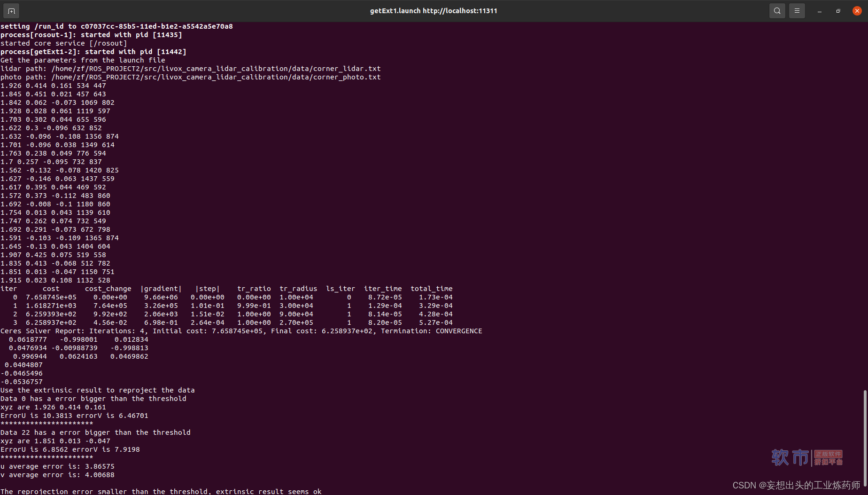
Task: Click 'u average error is: 3.86575'
Action: point(57,466)
